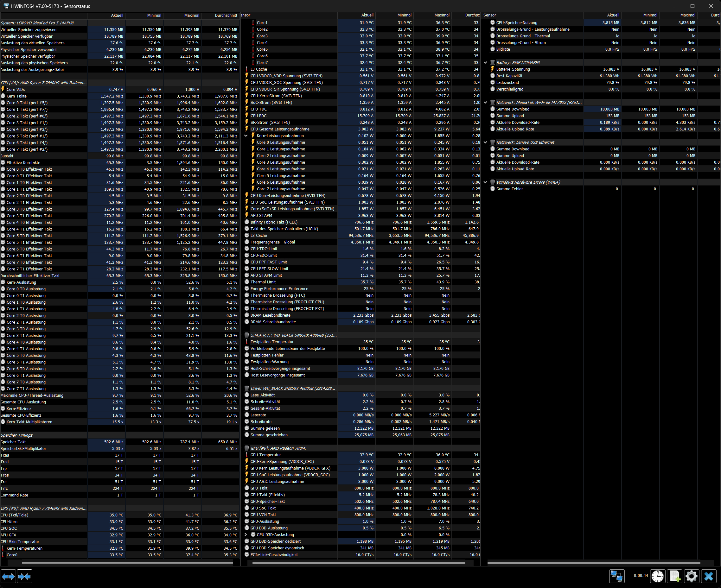Viewport: 721px width, 588px height.
Task: Click the shrink columns arrows button
Action: point(24,576)
